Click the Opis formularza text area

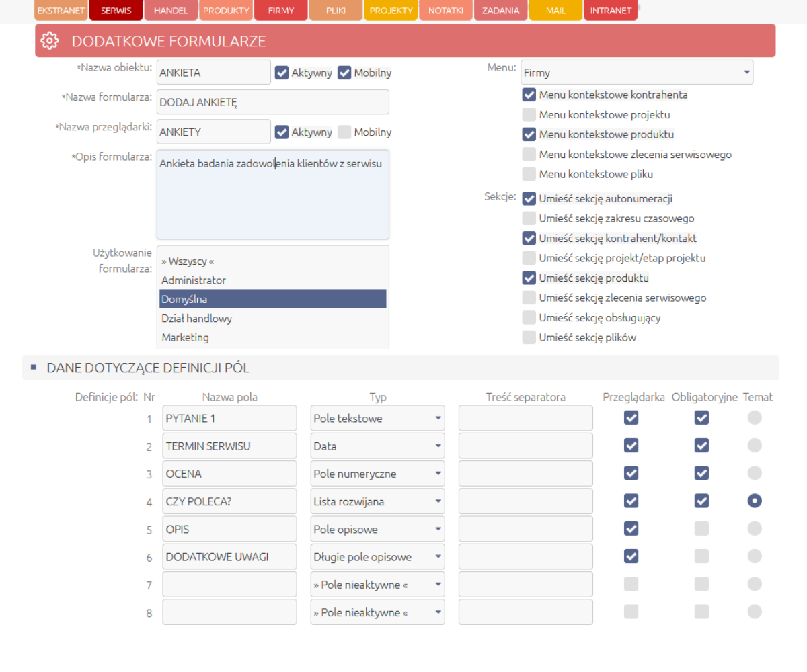pyautogui.click(x=272, y=202)
